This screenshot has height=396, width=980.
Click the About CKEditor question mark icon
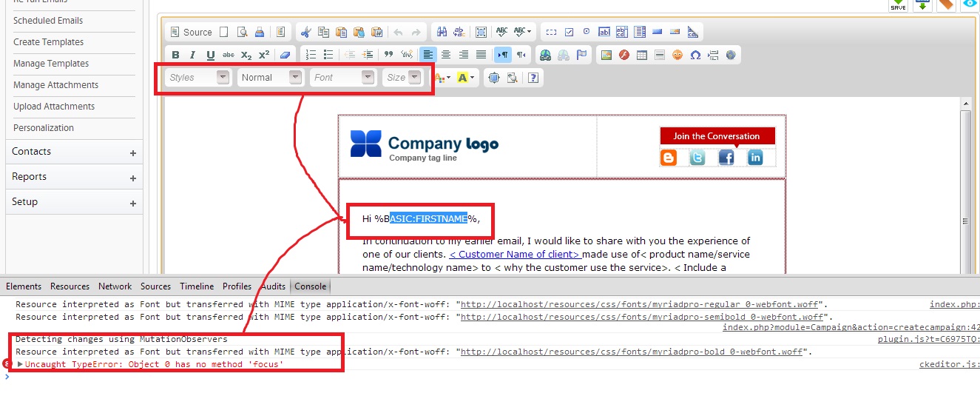pyautogui.click(x=533, y=78)
